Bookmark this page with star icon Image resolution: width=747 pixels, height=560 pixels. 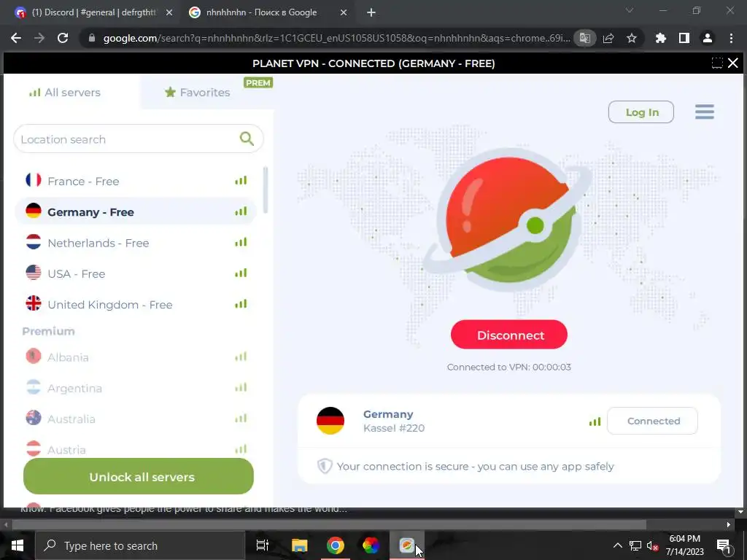[x=632, y=38]
